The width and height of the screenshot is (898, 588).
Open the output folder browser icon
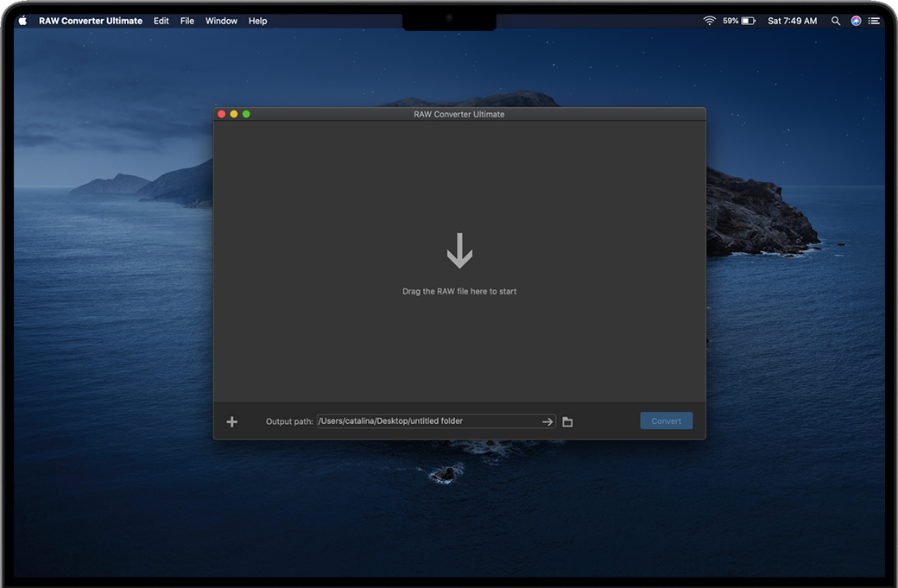point(567,422)
